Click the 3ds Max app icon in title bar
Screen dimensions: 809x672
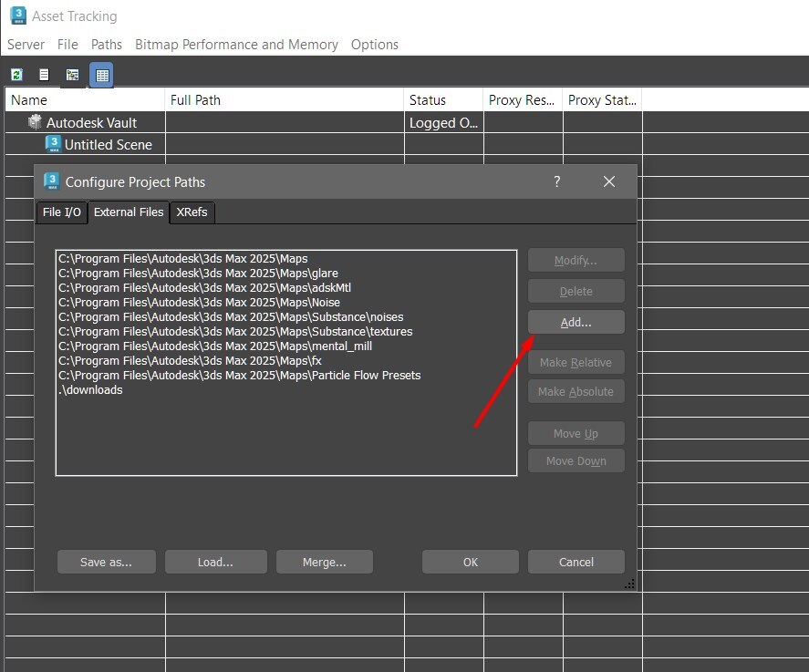[18, 16]
